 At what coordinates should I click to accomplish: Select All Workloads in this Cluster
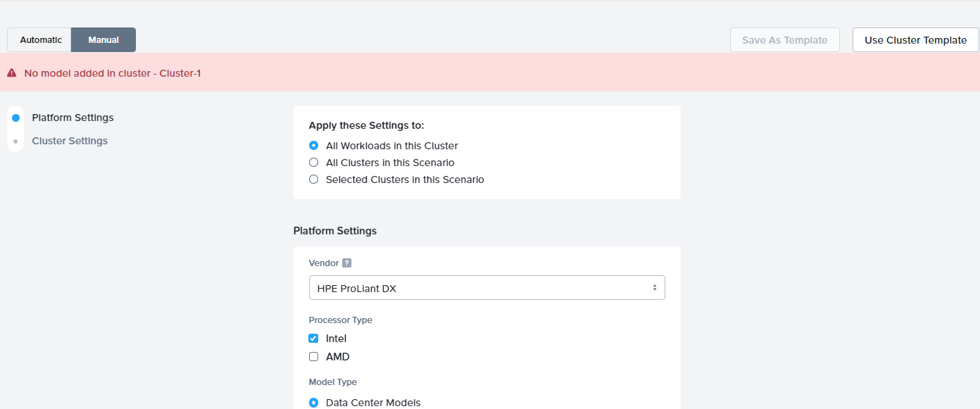[313, 145]
